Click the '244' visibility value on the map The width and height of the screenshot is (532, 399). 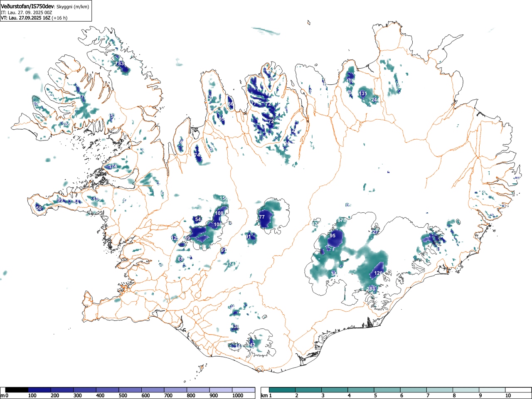(375, 100)
